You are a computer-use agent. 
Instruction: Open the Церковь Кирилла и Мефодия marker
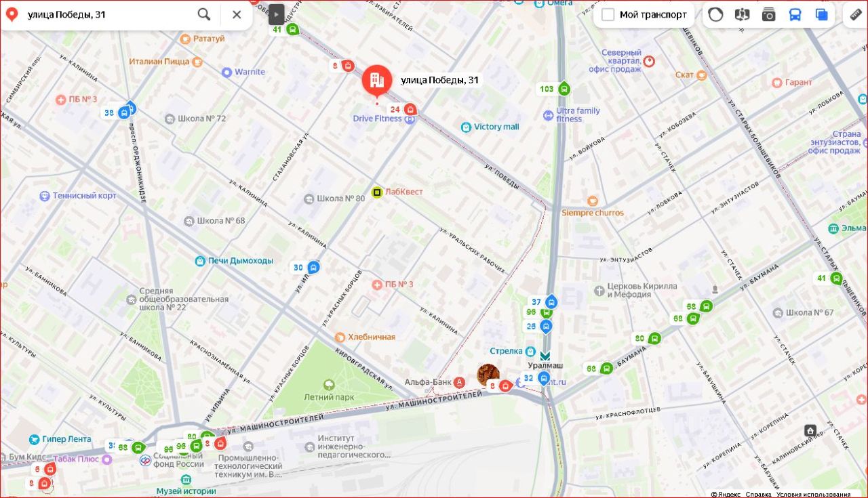(x=599, y=291)
